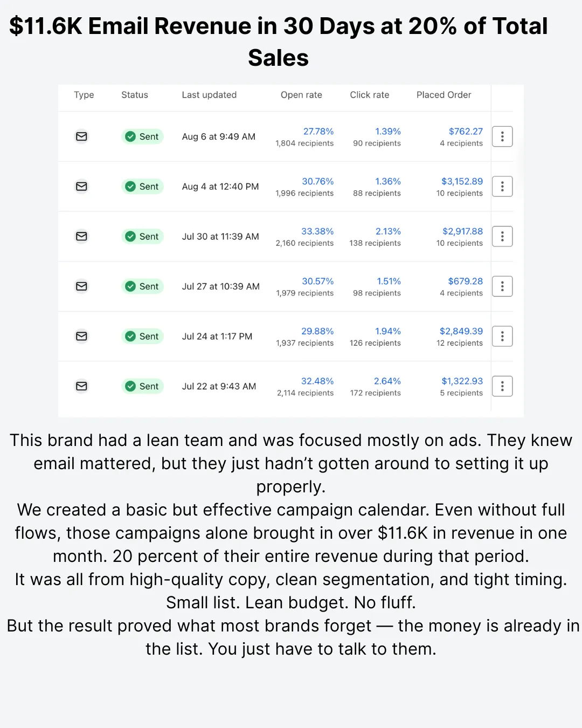The image size is (582, 728).
Task: Open the 2.64% click rate link
Action: (387, 381)
